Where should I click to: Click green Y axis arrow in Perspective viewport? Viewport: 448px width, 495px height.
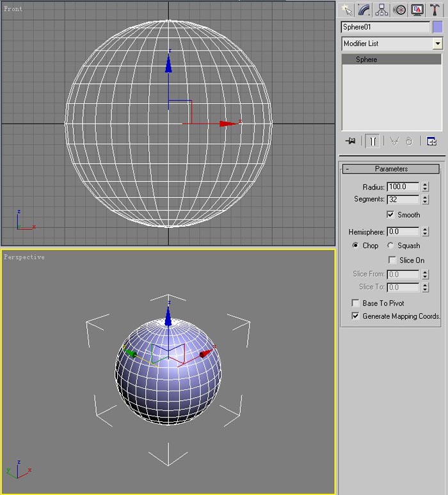131,353
